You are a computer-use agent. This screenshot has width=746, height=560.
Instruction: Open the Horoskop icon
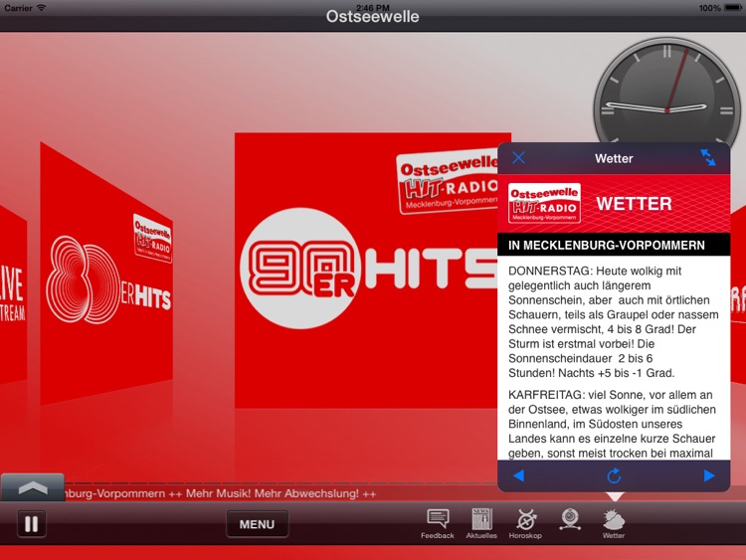[525, 524]
